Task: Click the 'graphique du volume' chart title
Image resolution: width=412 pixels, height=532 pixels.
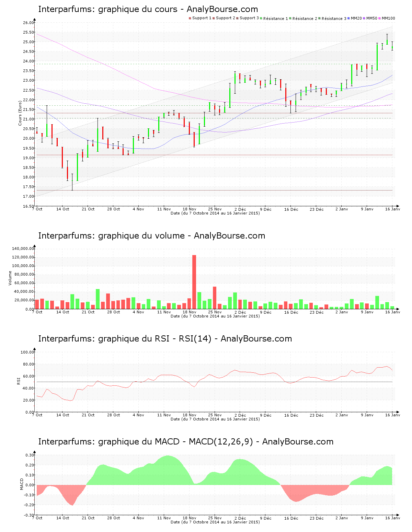Action: click(x=152, y=236)
